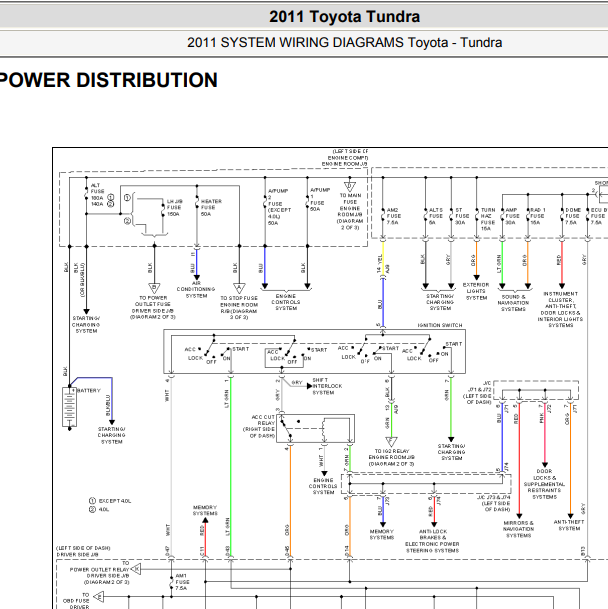Image resolution: width=608 pixels, height=609 pixels.
Task: Click "TO IG2 RELAY ENGINE ROOM J/B" text
Action: click(x=392, y=458)
